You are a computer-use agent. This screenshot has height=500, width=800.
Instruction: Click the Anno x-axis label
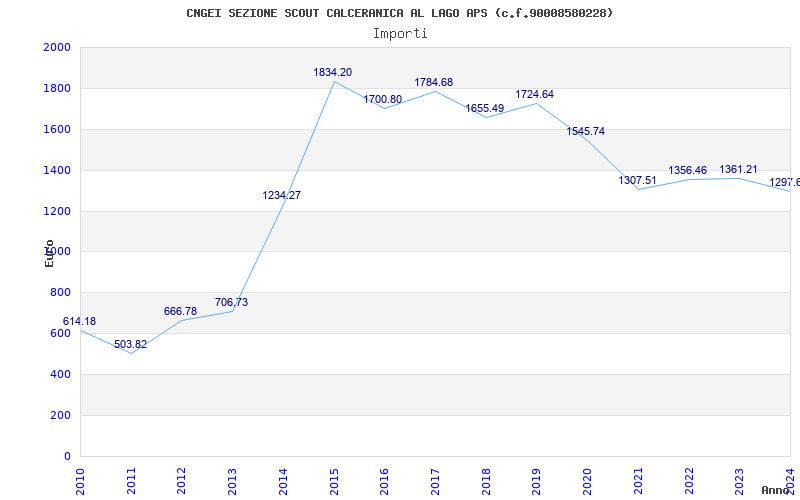777,490
